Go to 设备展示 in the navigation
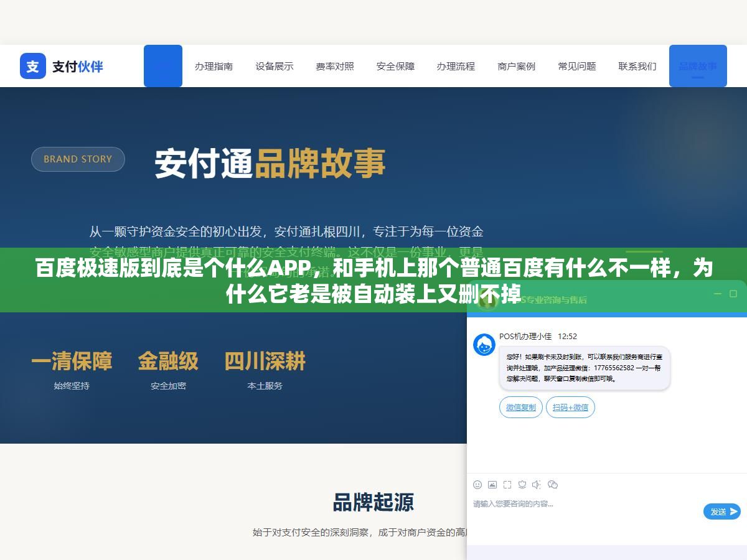This screenshot has width=747, height=560. (x=274, y=66)
